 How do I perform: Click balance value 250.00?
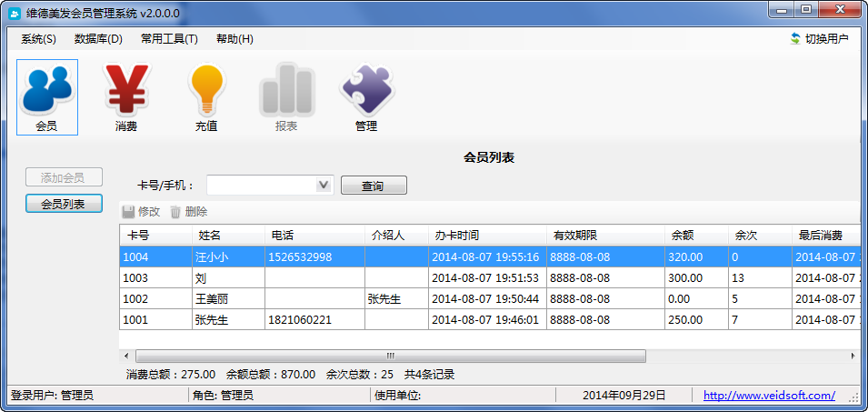[x=696, y=320]
